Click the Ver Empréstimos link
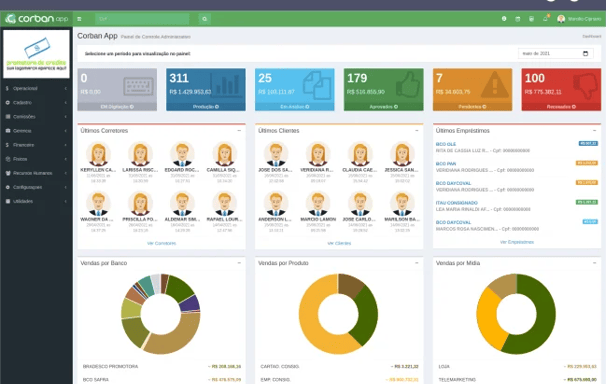 point(517,242)
